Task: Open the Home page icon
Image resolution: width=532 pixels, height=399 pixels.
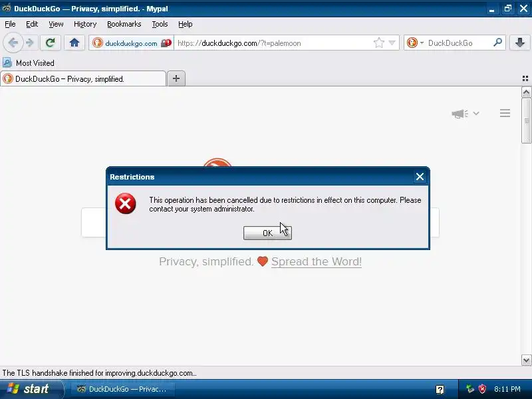Action: 74,43
